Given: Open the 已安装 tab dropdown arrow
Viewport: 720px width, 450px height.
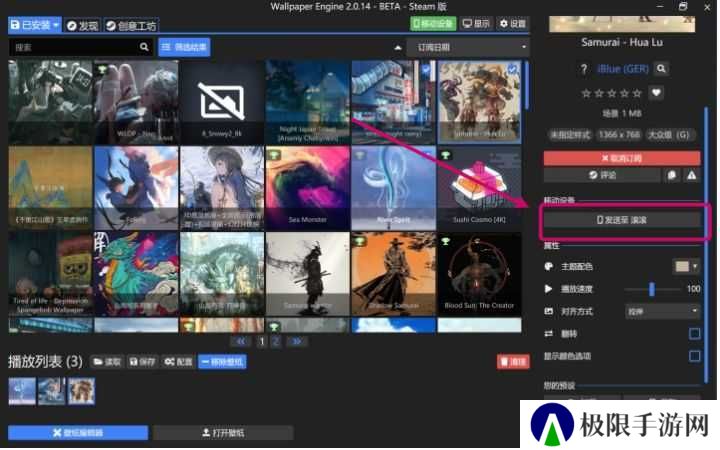Looking at the screenshot, I should click(x=56, y=25).
